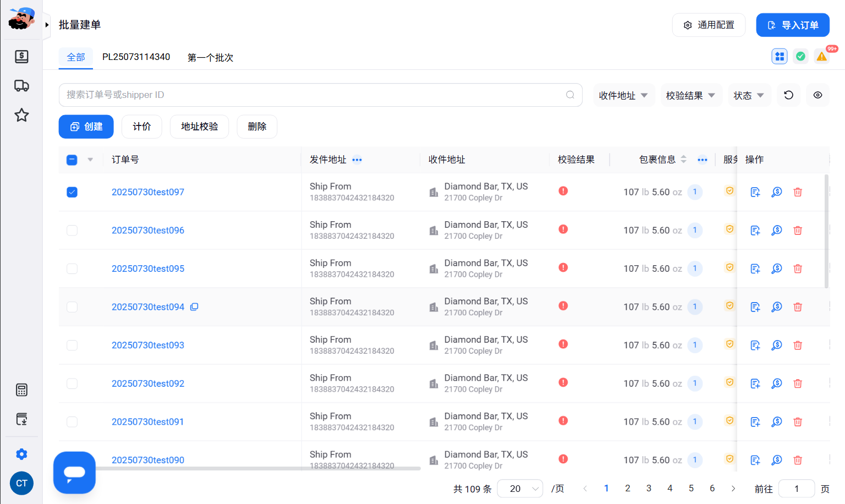Delete order 20250730test095 trash icon
845x504 pixels.
798,269
